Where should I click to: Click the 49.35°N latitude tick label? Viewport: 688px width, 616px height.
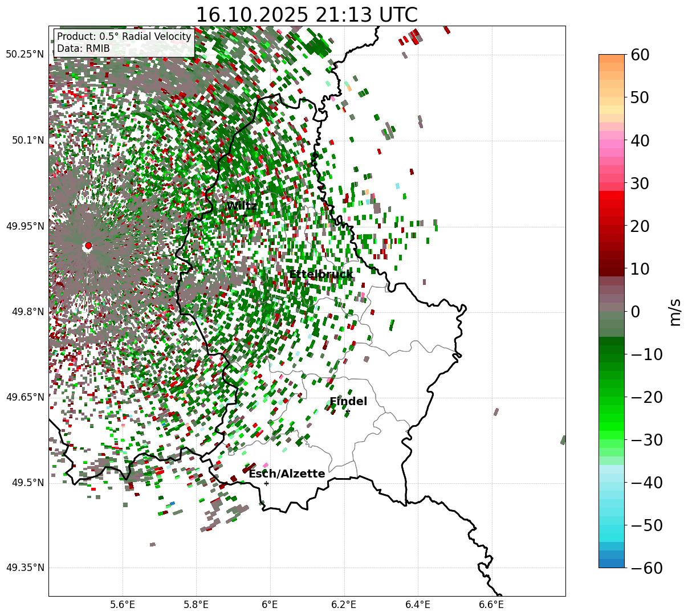point(25,568)
